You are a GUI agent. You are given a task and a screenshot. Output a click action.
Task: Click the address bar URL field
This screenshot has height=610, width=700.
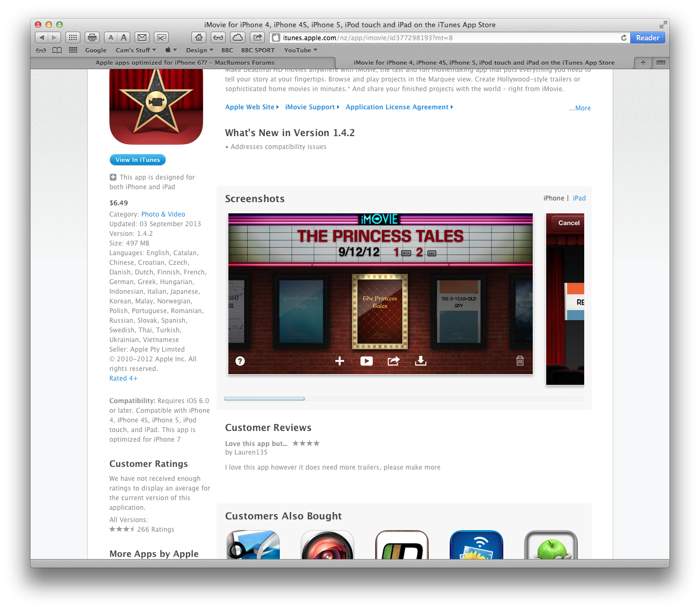(449, 38)
